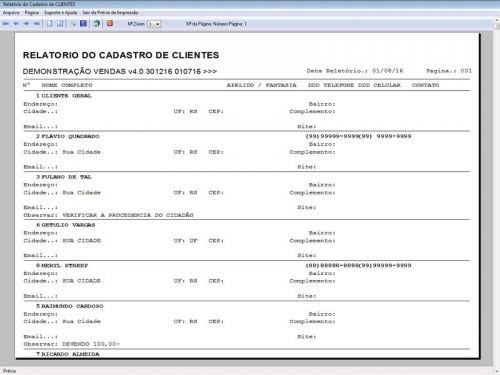
Task: Select the FULANO DE TAL record name
Action: pyautogui.click(x=66, y=177)
